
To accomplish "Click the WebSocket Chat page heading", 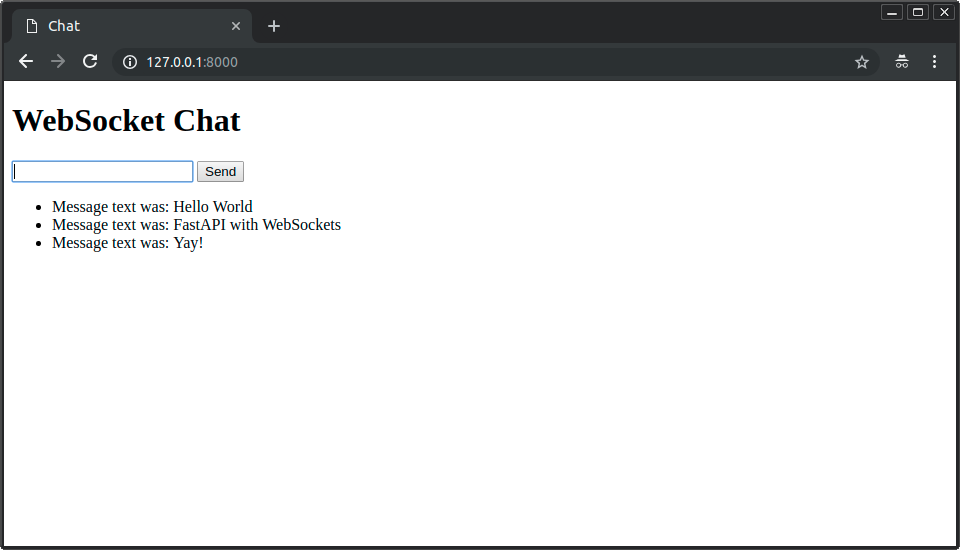I will pos(126,121).
